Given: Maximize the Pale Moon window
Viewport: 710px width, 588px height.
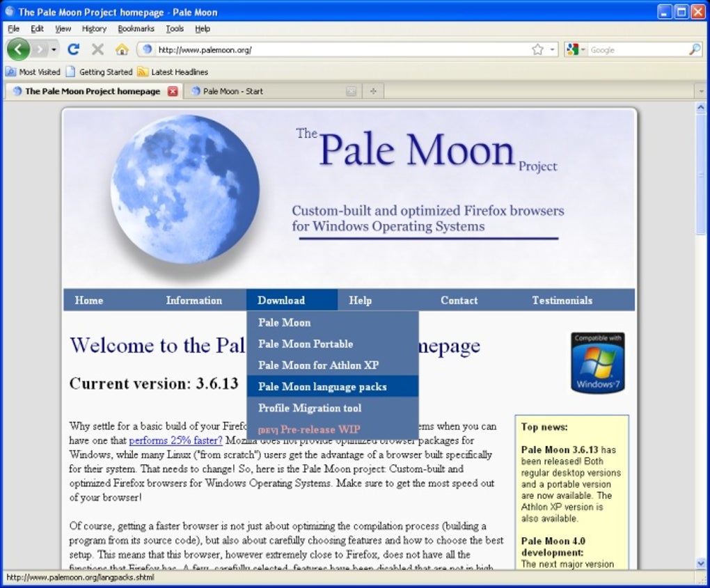Looking at the screenshot, I should tap(681, 12).
